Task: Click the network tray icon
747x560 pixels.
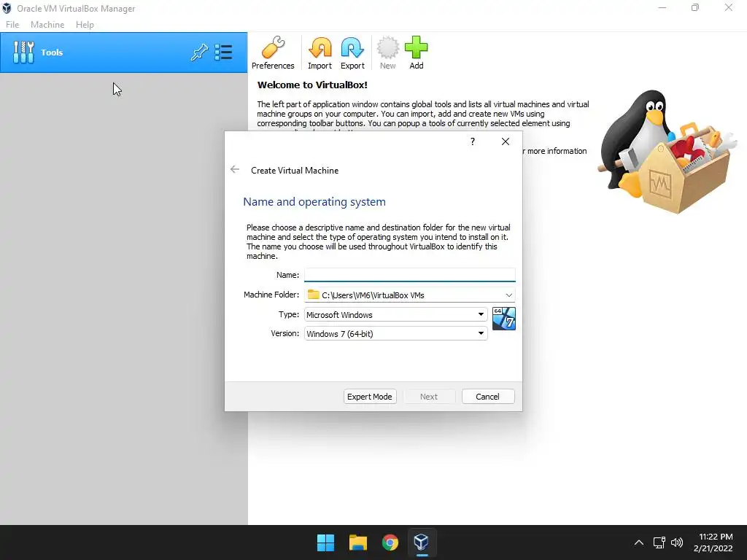Action: point(659,542)
